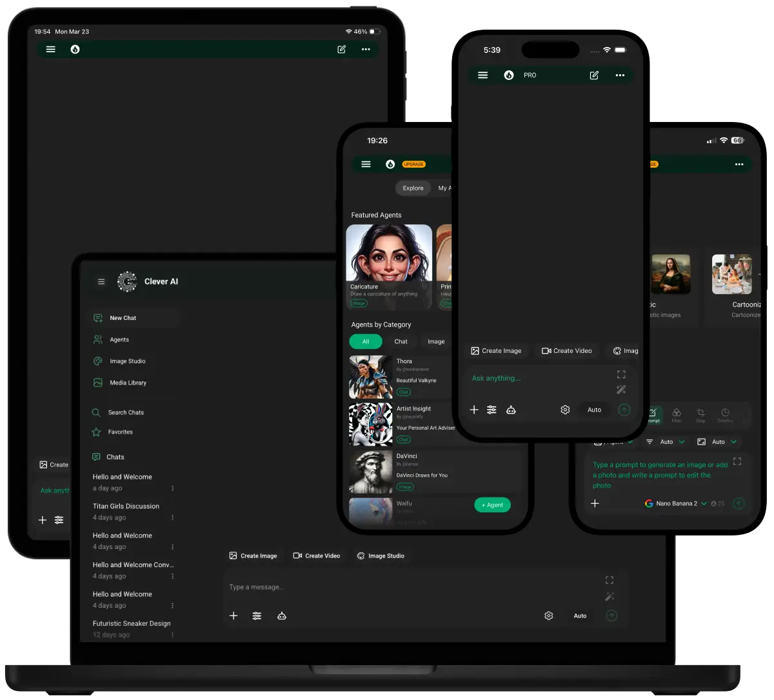774x700 pixels.
Task: Open Agents in the laptop sidebar
Action: point(119,340)
